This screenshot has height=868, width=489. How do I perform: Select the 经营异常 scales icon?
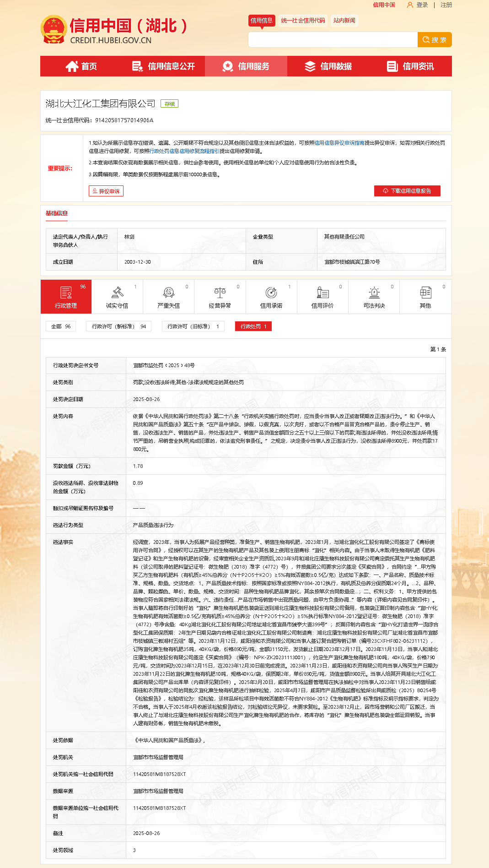tap(220, 292)
